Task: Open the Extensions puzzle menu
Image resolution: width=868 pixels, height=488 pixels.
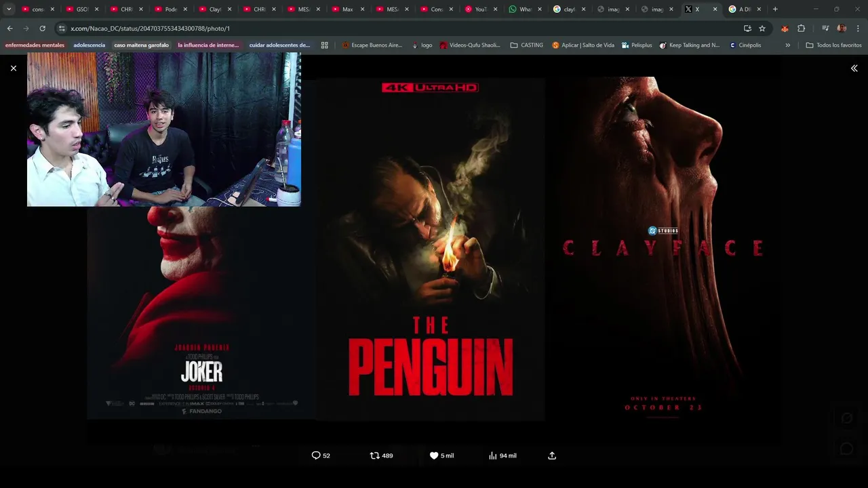Action: [801, 28]
